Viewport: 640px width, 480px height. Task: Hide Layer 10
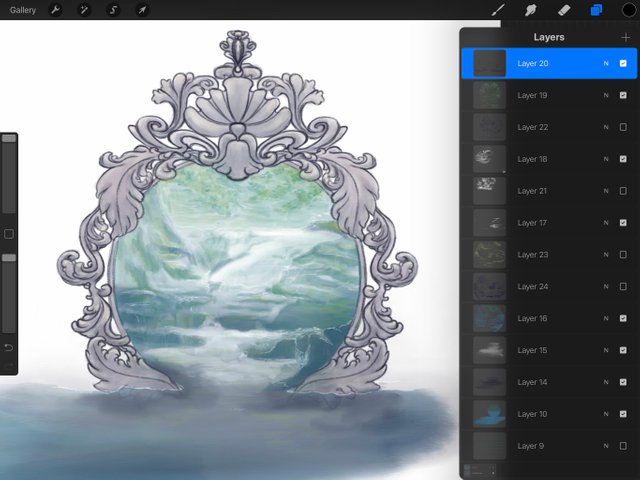[623, 413]
